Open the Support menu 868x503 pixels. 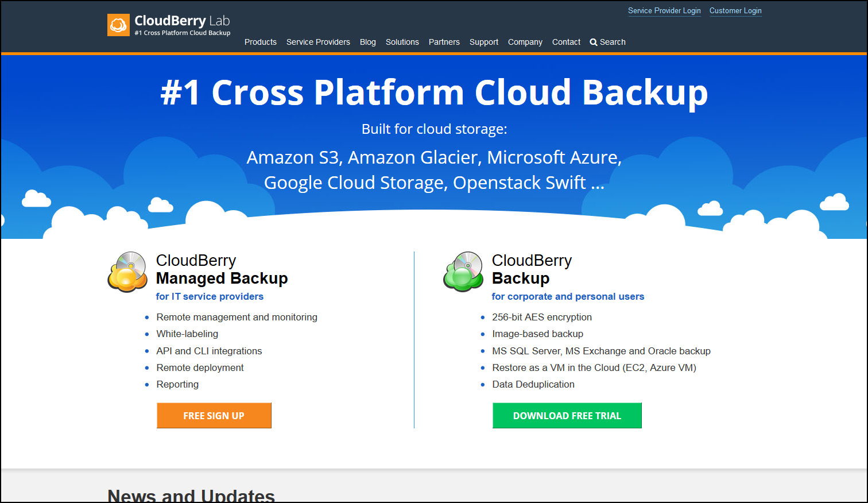point(484,42)
